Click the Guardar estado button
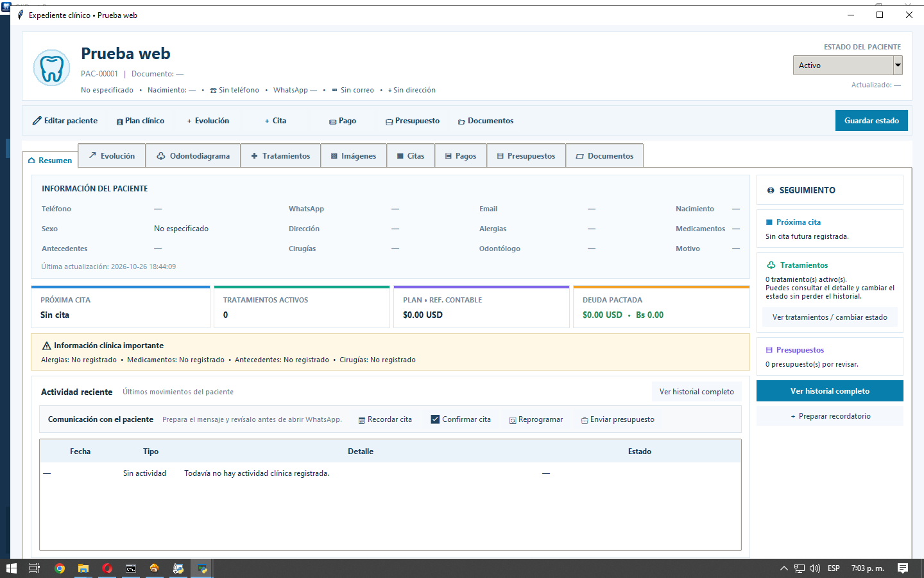This screenshot has height=578, width=924. point(871,121)
